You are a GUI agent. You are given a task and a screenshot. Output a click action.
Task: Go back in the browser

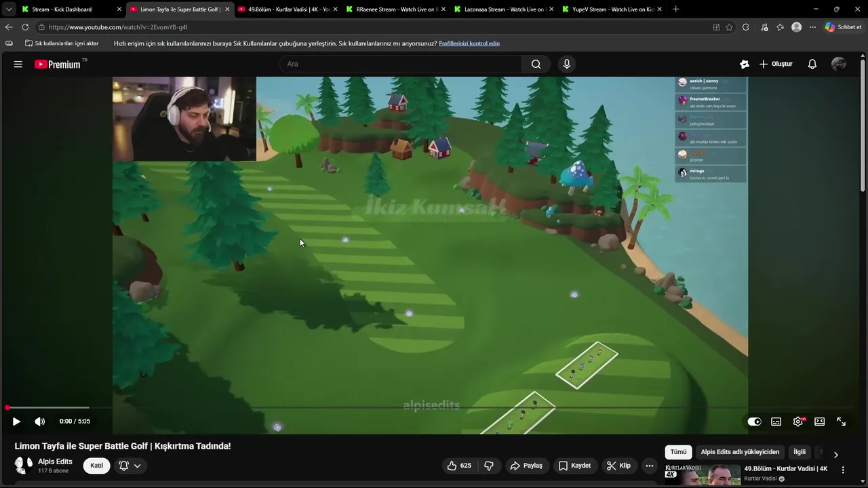pyautogui.click(x=9, y=27)
